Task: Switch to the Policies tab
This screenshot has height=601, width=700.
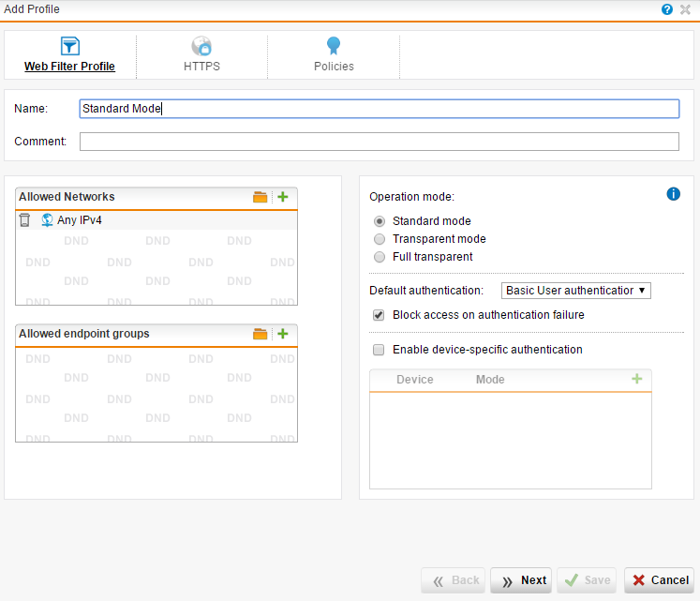Action: (x=334, y=67)
